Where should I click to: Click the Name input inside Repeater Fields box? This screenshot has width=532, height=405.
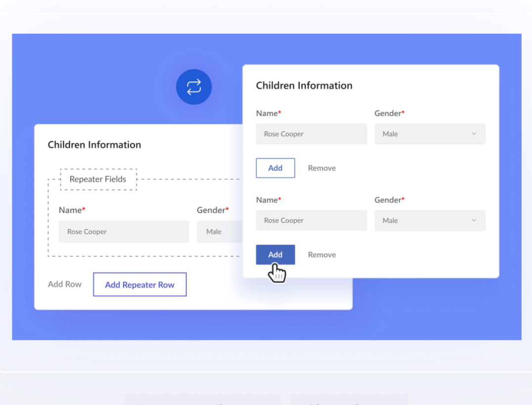coord(124,231)
